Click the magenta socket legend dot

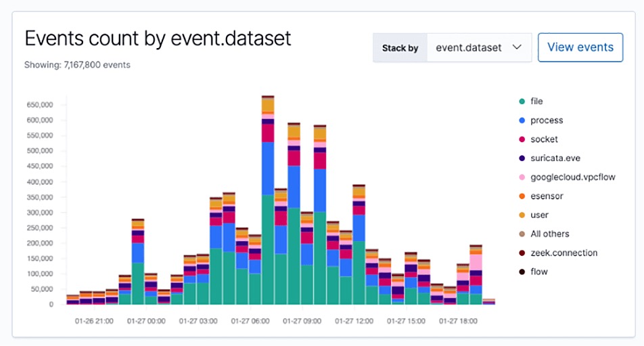point(522,139)
